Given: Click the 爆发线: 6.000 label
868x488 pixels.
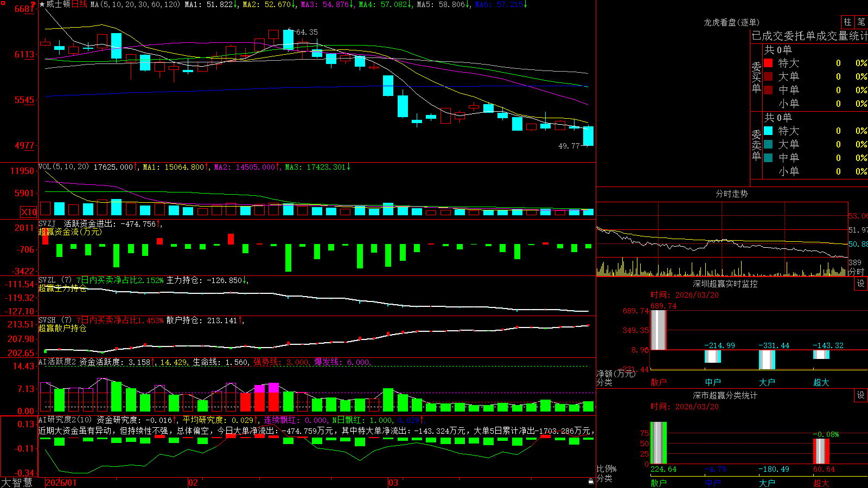Looking at the screenshot, I should tap(342, 362).
